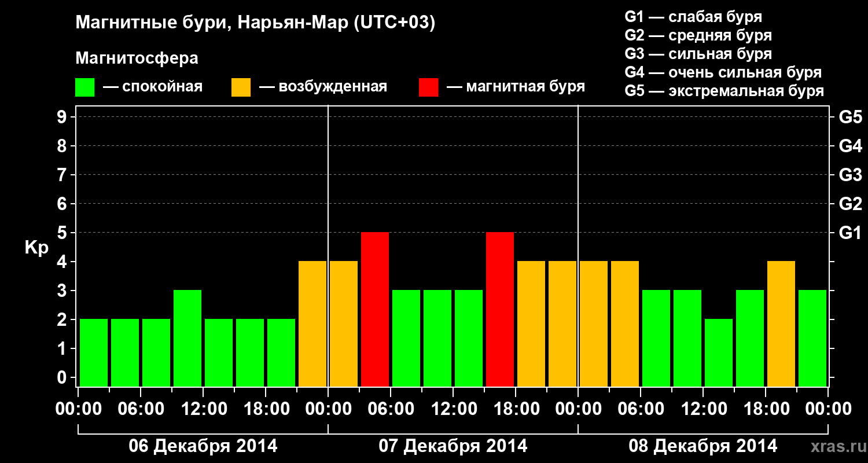
Task: Click the '— магнитная буря' legend label
Action: point(516,87)
